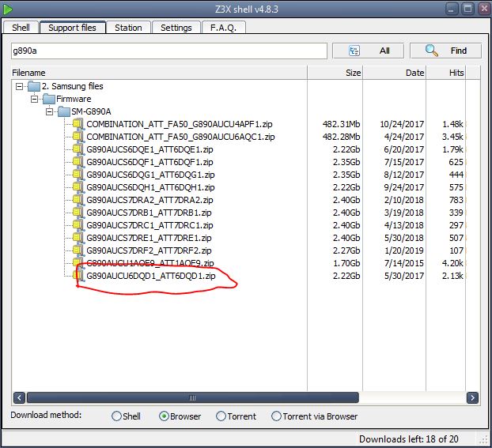
Task: Click the scrollbar right arrow
Action: pos(472,398)
